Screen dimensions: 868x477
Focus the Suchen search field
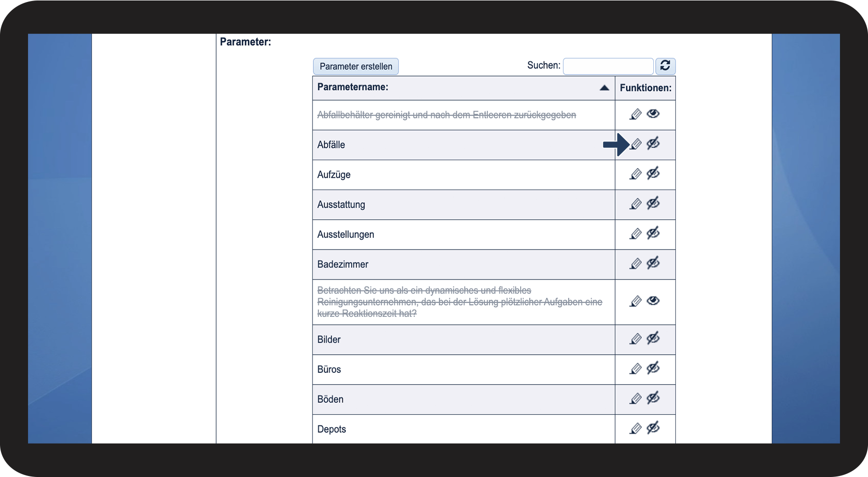pos(608,66)
